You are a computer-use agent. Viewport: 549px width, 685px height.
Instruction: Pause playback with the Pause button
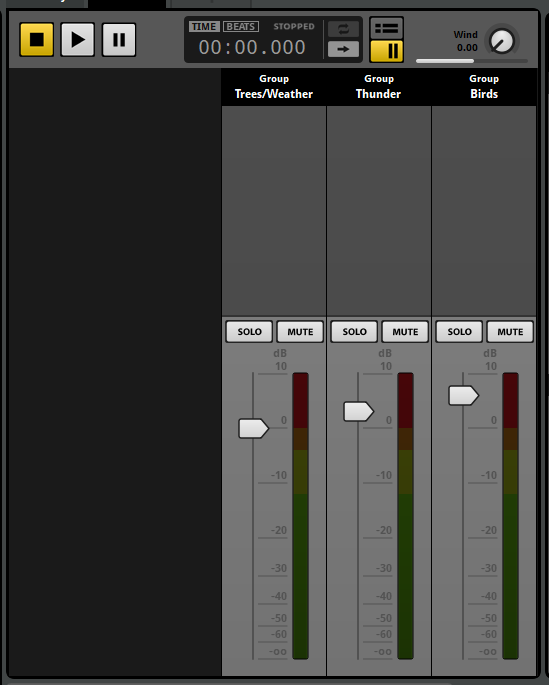[x=119, y=40]
